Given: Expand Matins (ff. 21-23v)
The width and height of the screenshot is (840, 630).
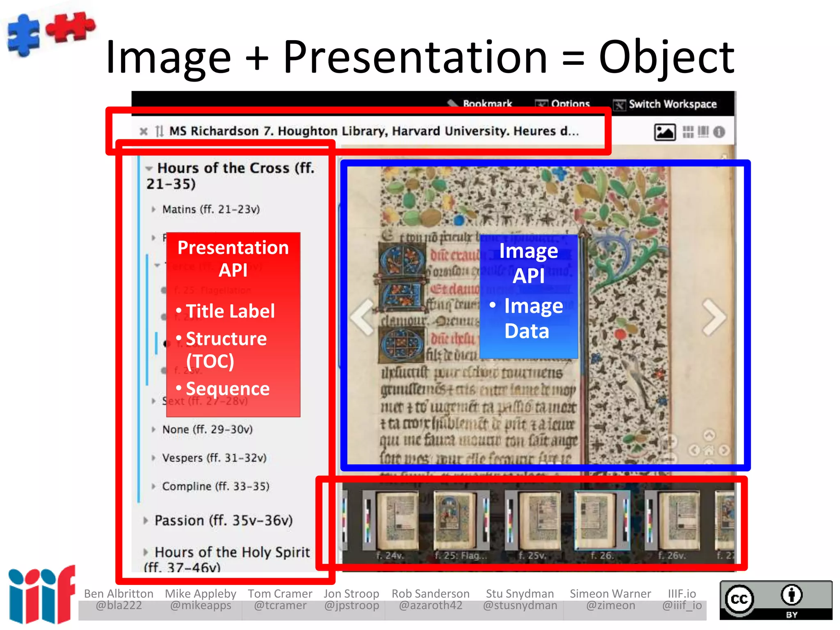Looking at the screenshot, I should click(153, 209).
